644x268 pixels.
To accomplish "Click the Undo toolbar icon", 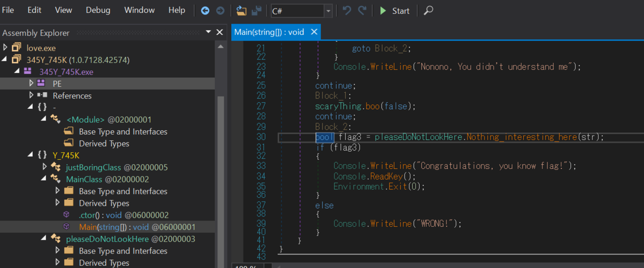I will (x=347, y=11).
